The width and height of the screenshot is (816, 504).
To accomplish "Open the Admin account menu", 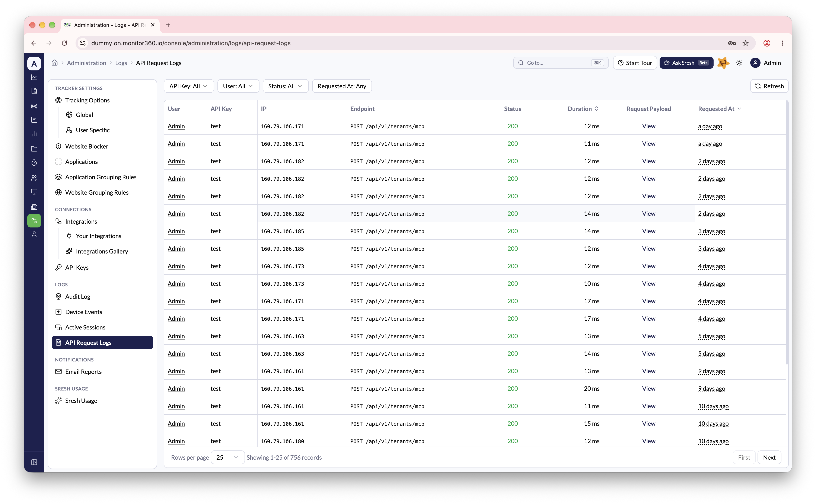I will point(766,63).
